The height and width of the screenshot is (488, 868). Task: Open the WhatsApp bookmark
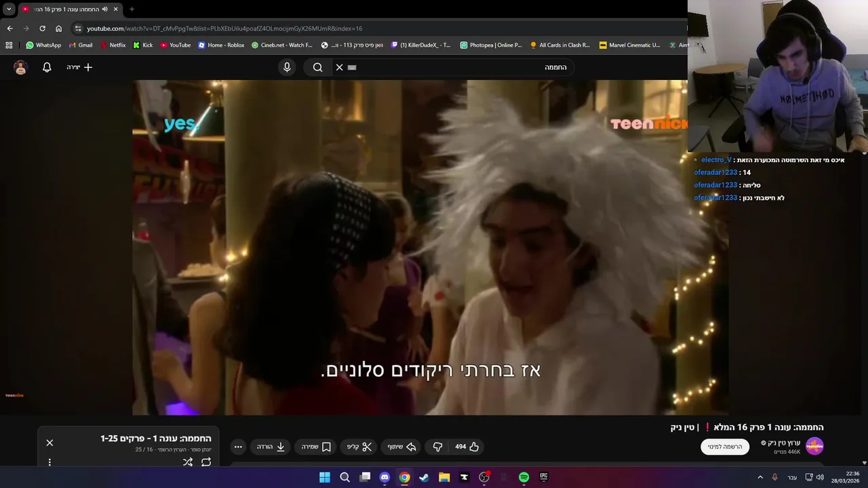coord(43,45)
